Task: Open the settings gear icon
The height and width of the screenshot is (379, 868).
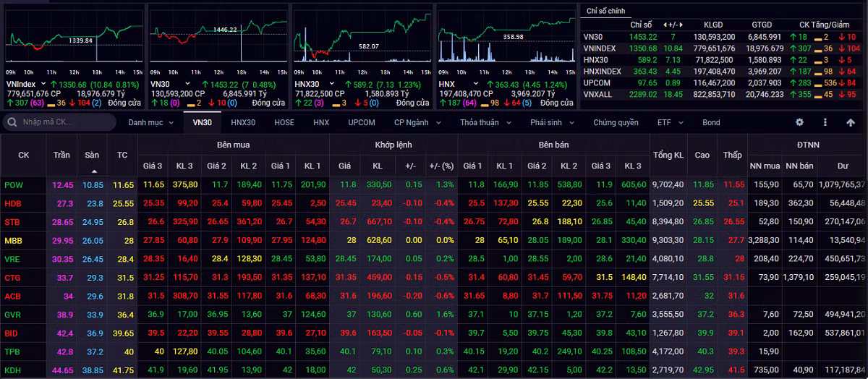Action: pos(799,122)
